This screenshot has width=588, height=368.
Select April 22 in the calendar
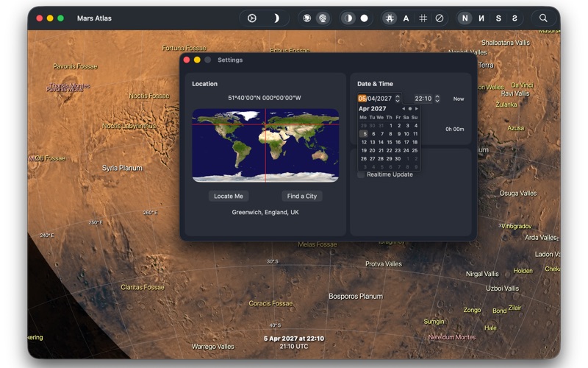coord(390,150)
